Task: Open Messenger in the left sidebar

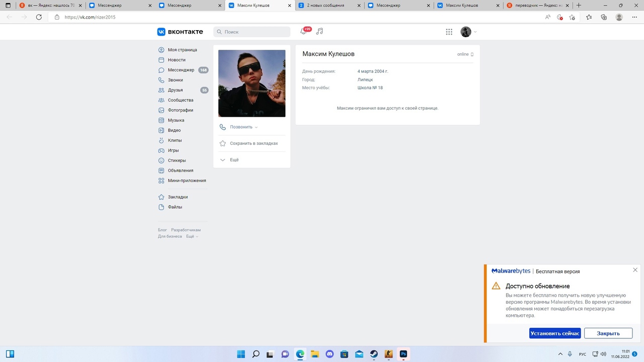Action: tap(181, 70)
